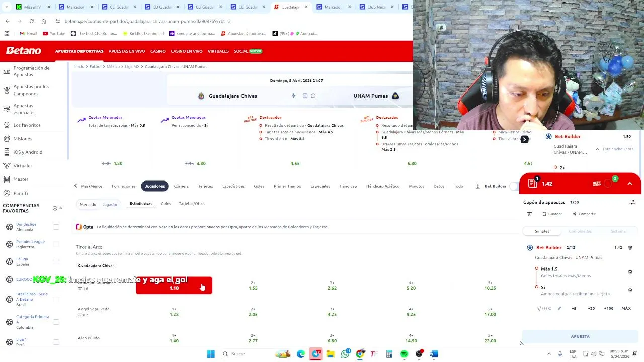The width and height of the screenshot is (644, 362).
Task: Select the Sistema bet type tab
Action: point(618,231)
